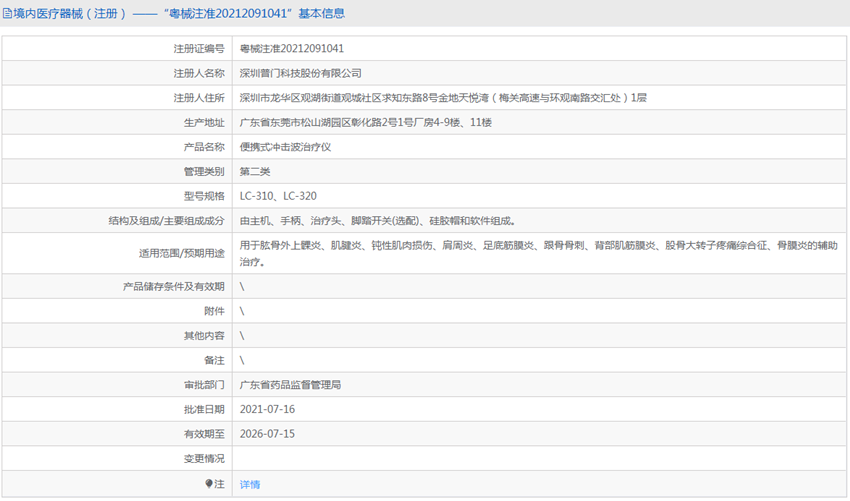This screenshot has width=850, height=501.
Task: Open the 详情 link
Action: [x=250, y=484]
